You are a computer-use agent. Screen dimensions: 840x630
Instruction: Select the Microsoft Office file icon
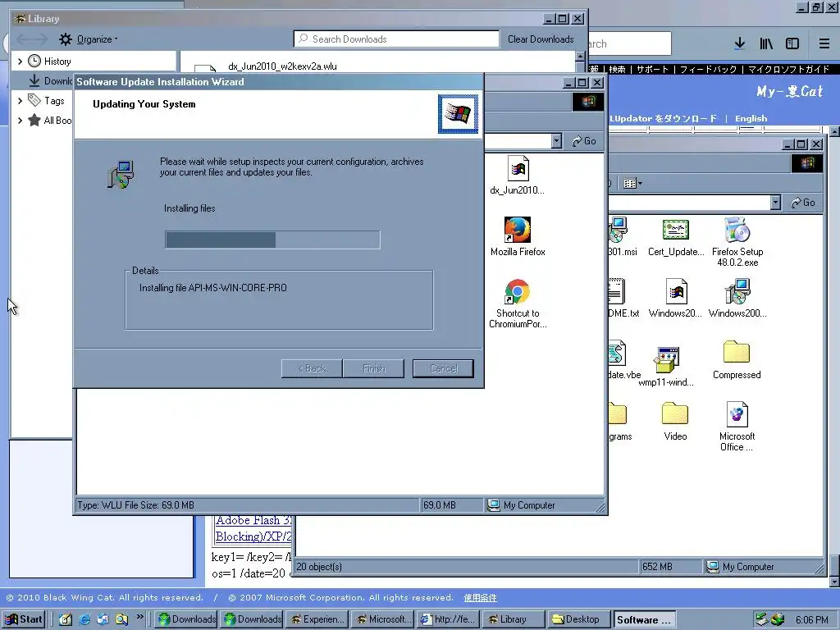click(x=737, y=427)
